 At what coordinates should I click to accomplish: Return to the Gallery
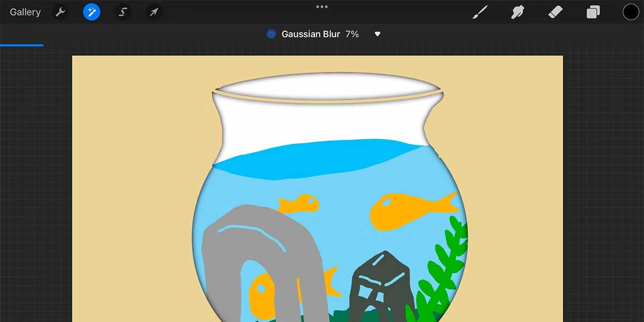pos(25,11)
